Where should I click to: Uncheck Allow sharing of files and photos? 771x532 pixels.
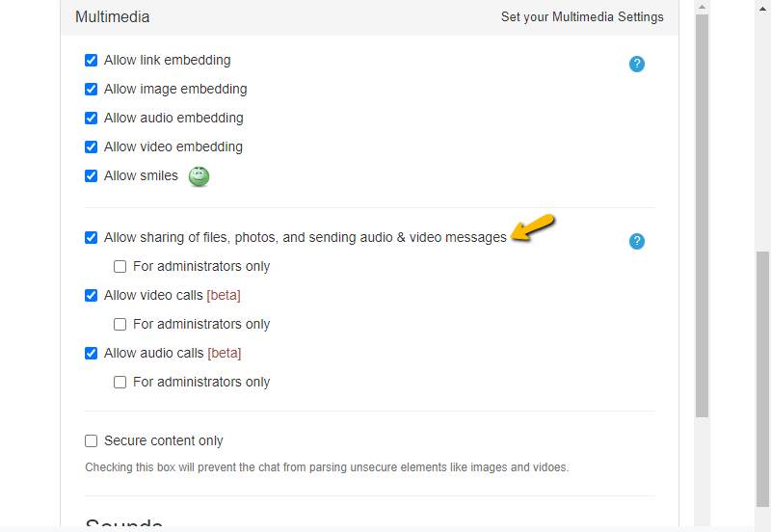point(92,237)
